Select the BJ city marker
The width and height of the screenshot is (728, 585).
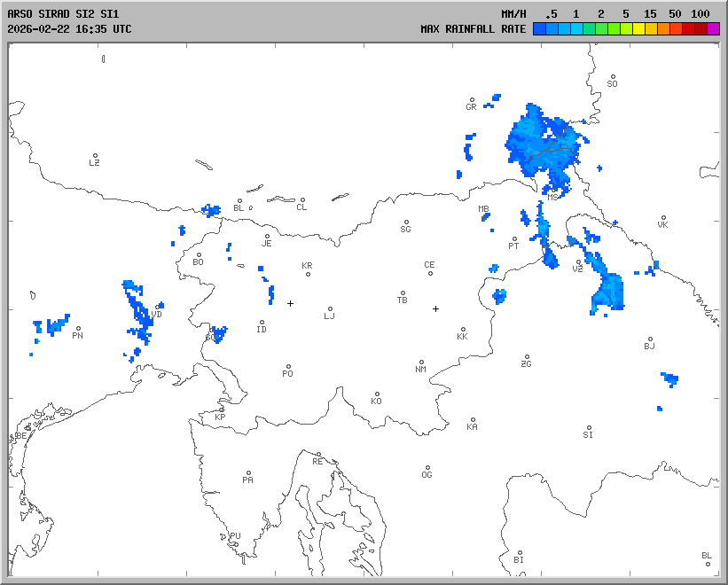click(x=650, y=339)
